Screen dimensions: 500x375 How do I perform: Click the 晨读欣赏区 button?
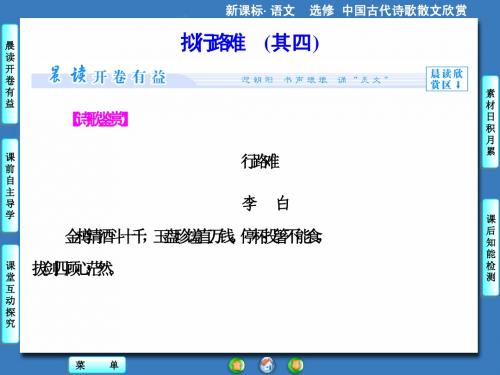point(447,79)
